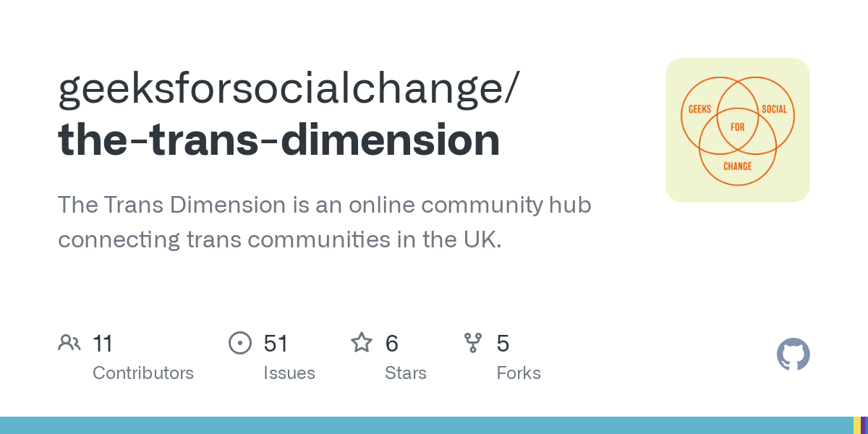Image resolution: width=868 pixels, height=434 pixels.
Task: Click the 51 issues count
Action: pos(276,343)
